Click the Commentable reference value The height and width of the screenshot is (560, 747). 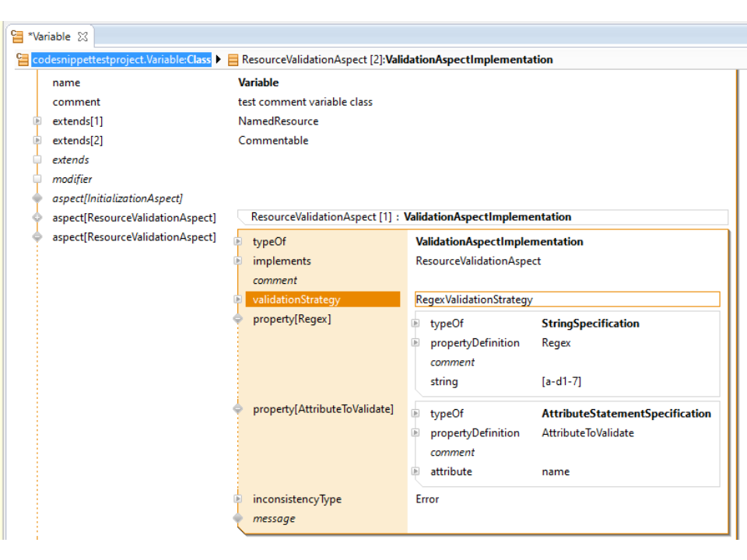click(273, 141)
